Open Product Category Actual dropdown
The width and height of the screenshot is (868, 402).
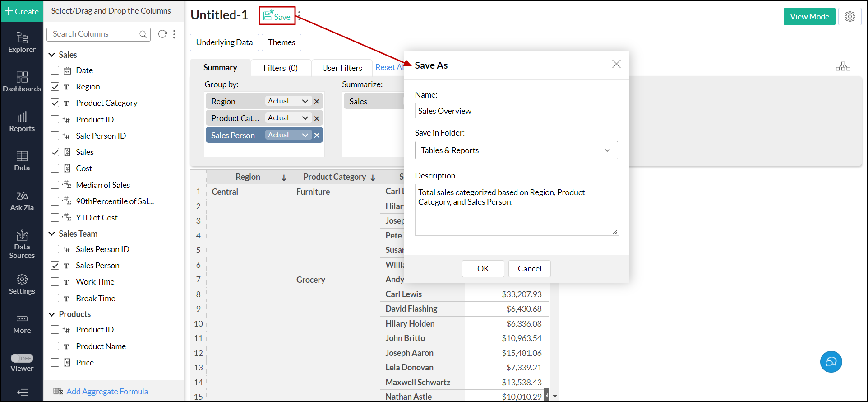point(288,118)
